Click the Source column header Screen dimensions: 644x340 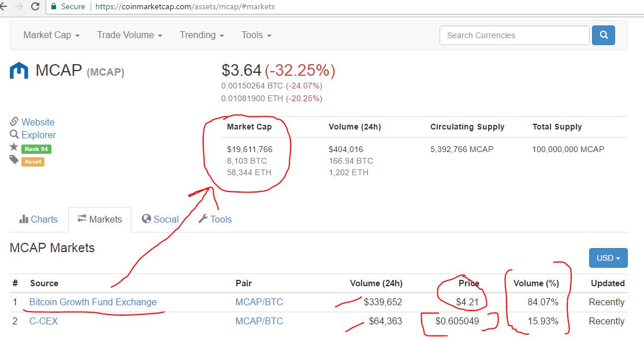pos(44,283)
